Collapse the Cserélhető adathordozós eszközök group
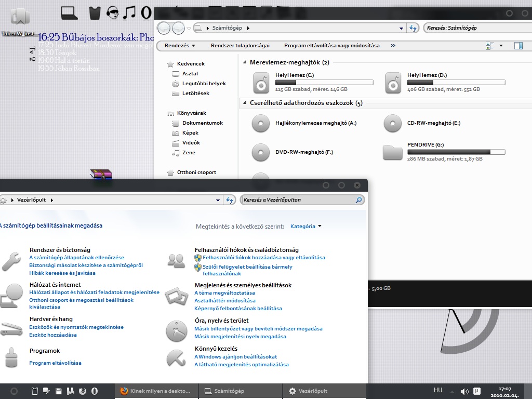Image resolution: width=532 pixels, height=399 pixels. pyautogui.click(x=245, y=102)
